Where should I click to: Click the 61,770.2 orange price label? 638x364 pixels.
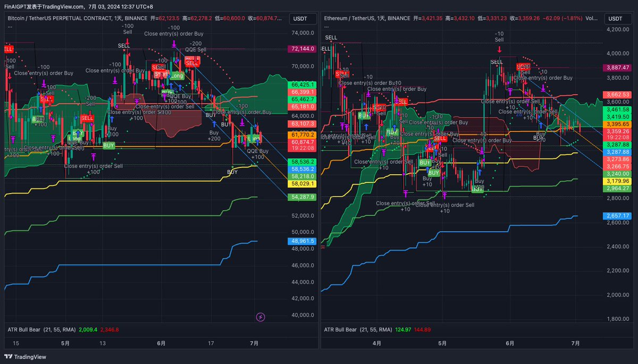pos(302,135)
